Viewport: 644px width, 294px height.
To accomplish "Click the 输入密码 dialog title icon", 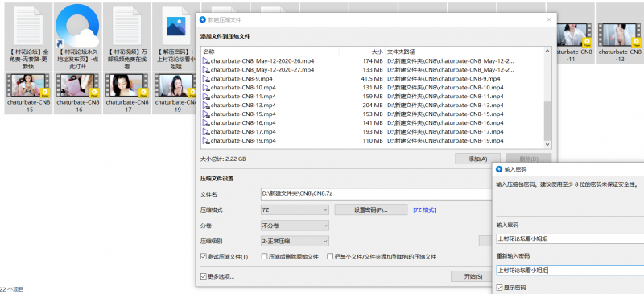I will pyautogui.click(x=499, y=169).
